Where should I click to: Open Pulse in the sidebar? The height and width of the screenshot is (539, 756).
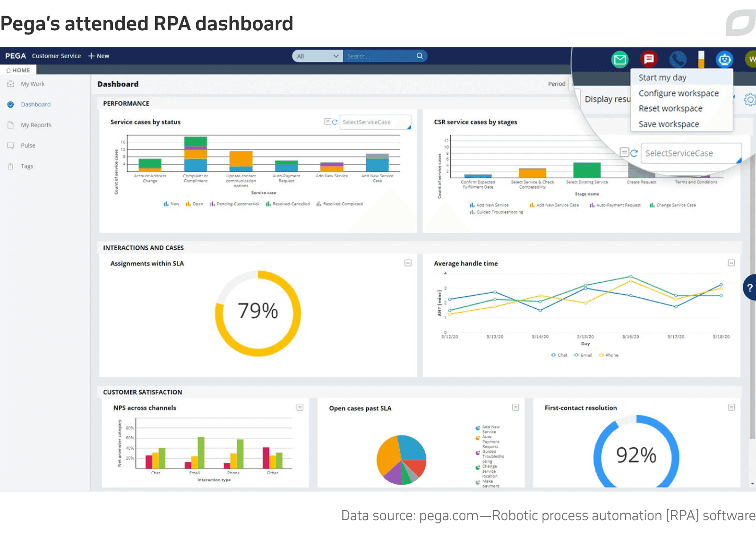[28, 146]
